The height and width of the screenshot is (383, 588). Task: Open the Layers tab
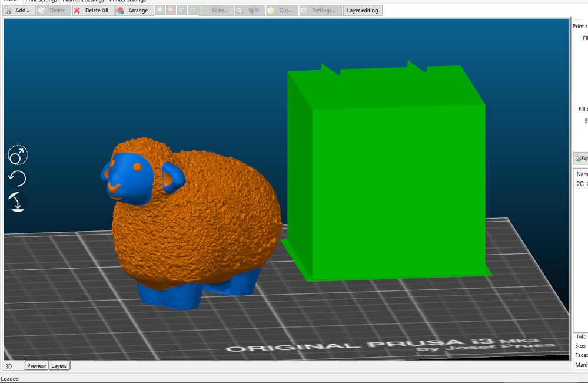click(x=59, y=366)
